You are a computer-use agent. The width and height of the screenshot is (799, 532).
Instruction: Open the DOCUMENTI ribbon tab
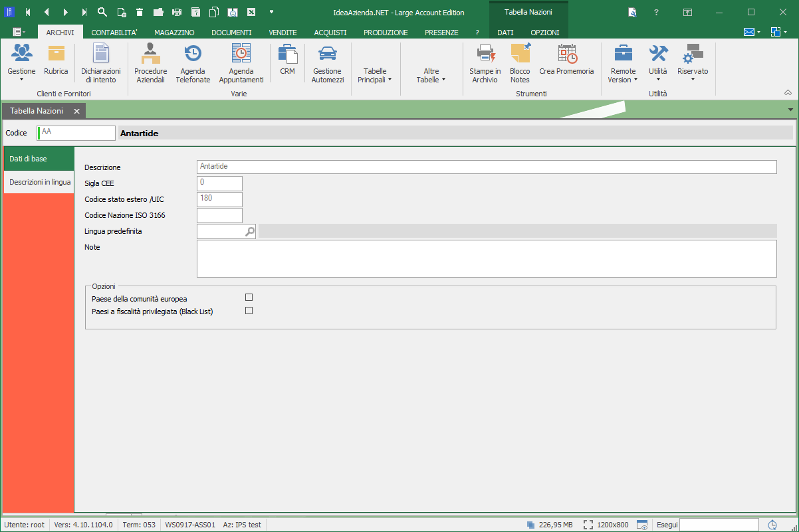(231, 33)
